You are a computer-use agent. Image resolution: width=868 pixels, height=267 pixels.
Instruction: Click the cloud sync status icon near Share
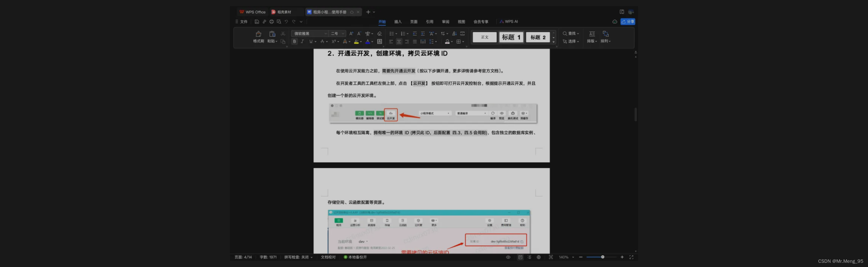coord(615,22)
